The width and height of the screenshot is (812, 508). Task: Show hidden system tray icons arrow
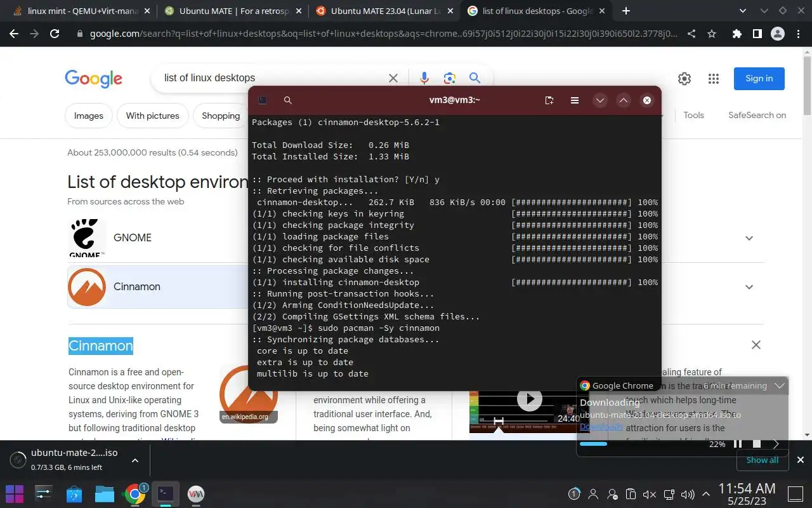click(x=706, y=494)
